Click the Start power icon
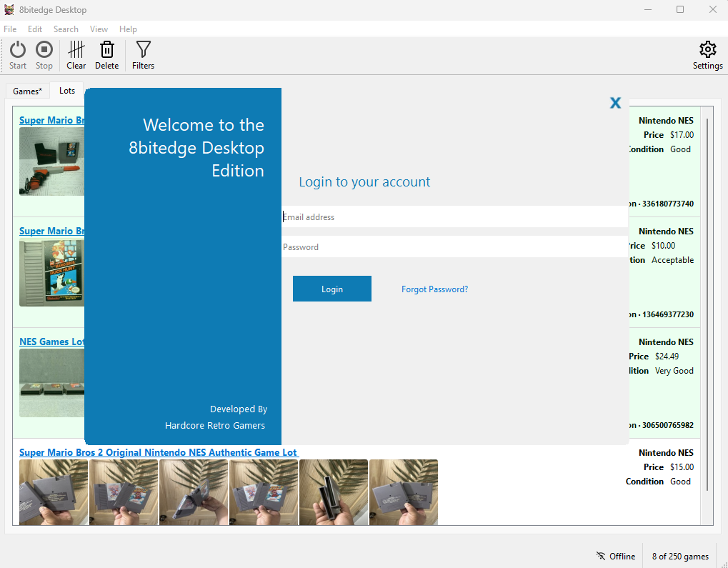This screenshot has height=568, width=728. click(x=18, y=50)
